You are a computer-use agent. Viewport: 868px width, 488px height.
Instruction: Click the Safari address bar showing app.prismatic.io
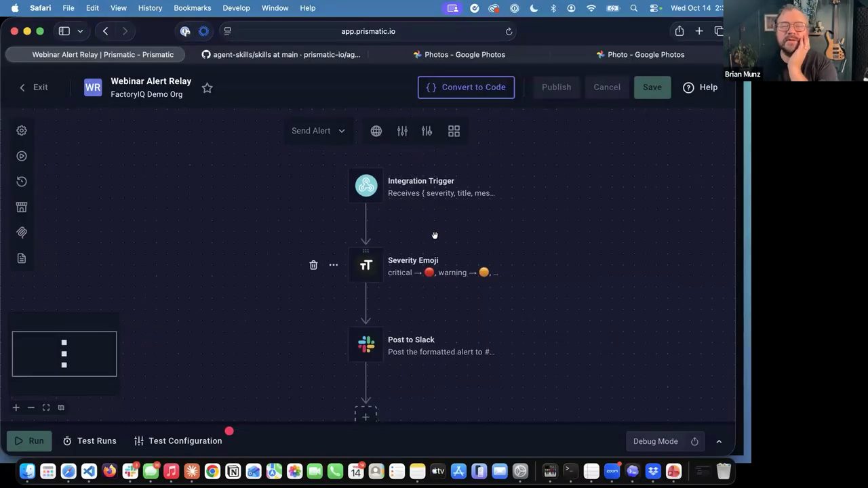click(368, 31)
